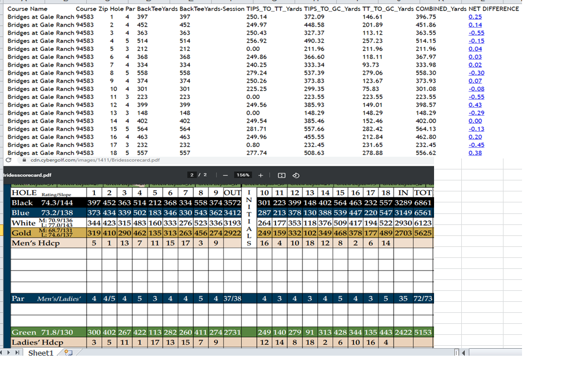
Task: Zoom out the PDF with minus button
Action: point(225,175)
